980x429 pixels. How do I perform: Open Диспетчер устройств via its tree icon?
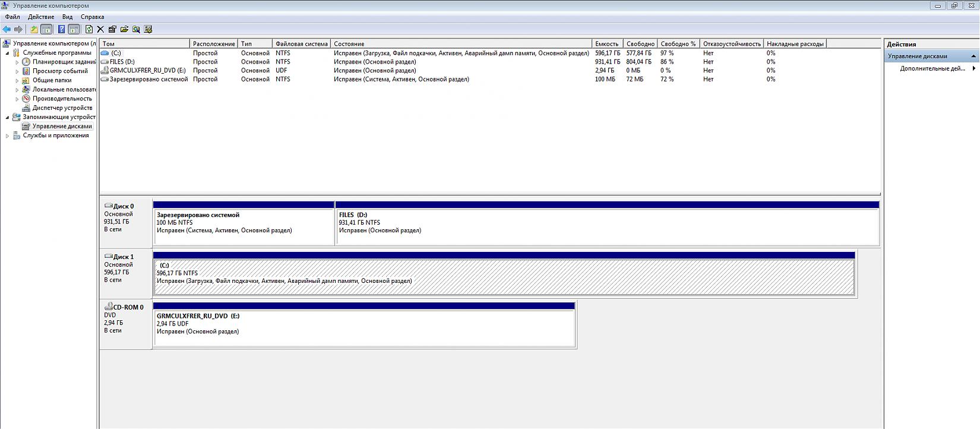tap(26, 108)
